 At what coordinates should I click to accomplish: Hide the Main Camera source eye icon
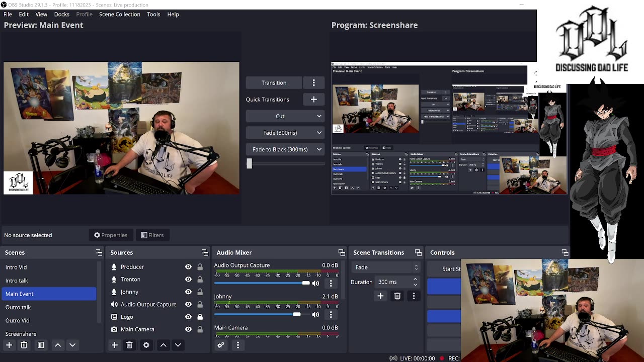[x=188, y=329]
